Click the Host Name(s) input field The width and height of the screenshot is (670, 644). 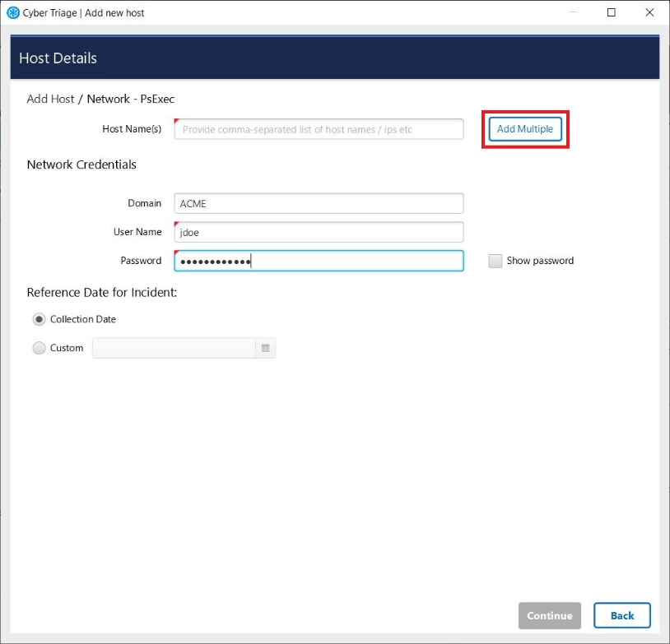(x=319, y=129)
